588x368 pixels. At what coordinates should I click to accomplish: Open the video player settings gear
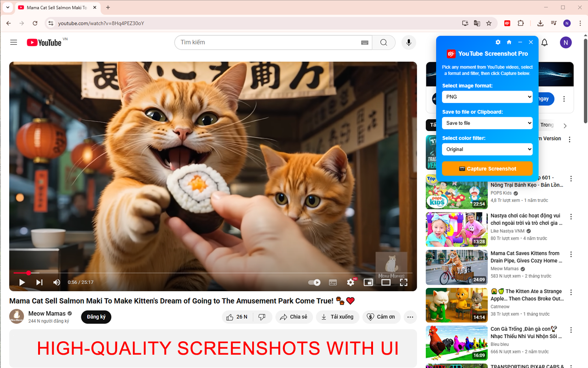pos(351,282)
